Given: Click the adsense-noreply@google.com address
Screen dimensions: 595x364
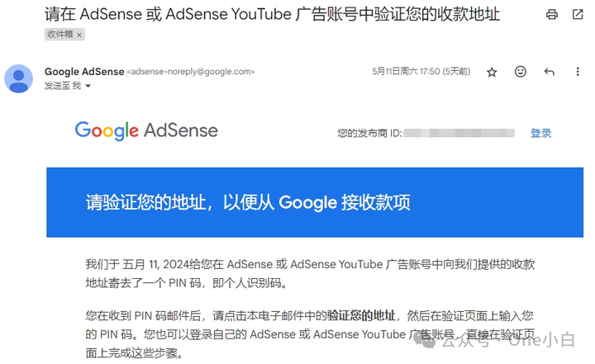Looking at the screenshot, I should [191, 71].
